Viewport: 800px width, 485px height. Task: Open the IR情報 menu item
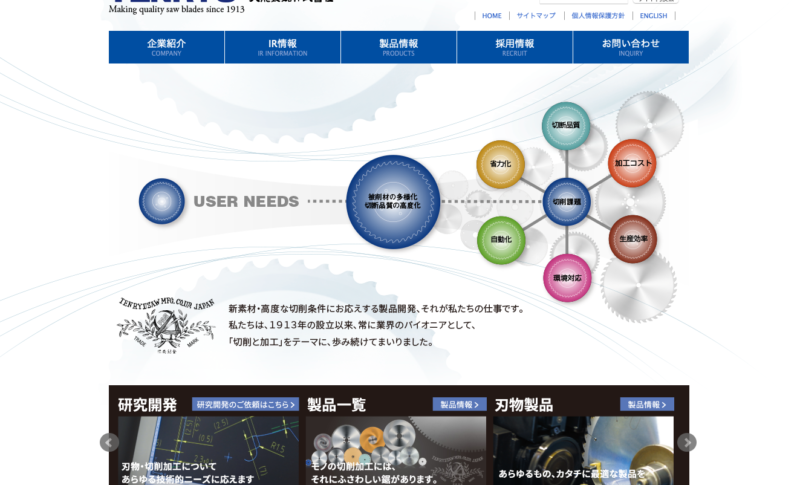coord(282,47)
